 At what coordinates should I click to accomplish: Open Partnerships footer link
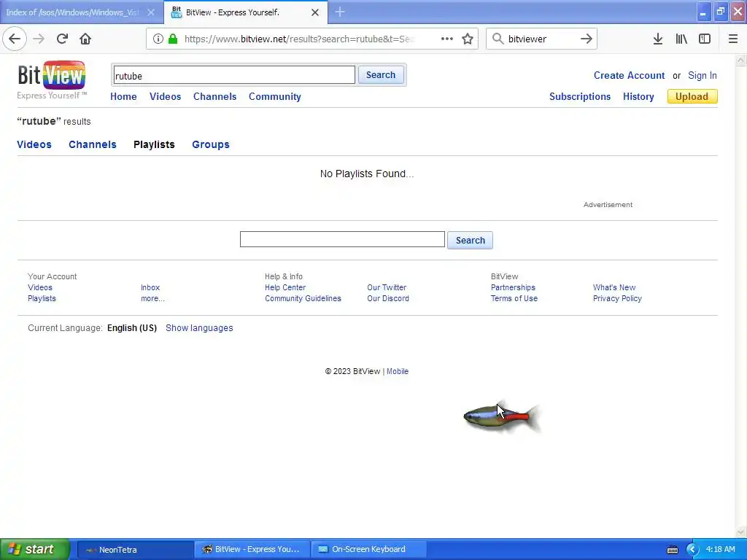(x=513, y=287)
